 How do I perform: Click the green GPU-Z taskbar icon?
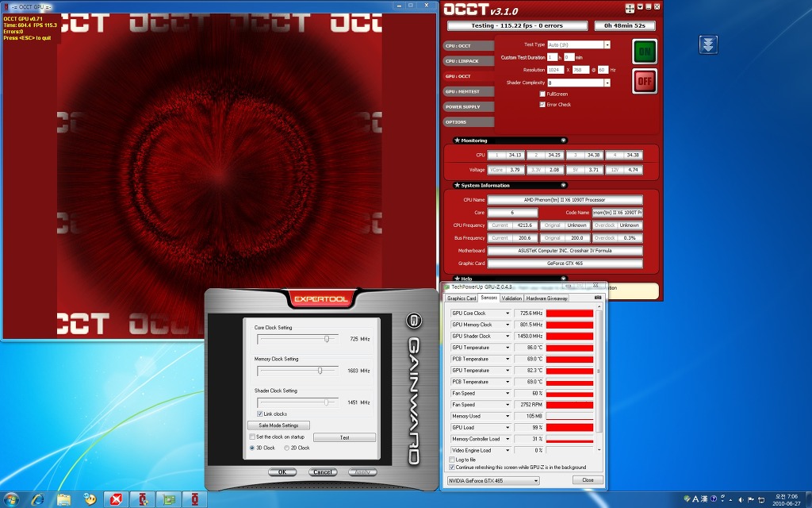[x=169, y=499]
